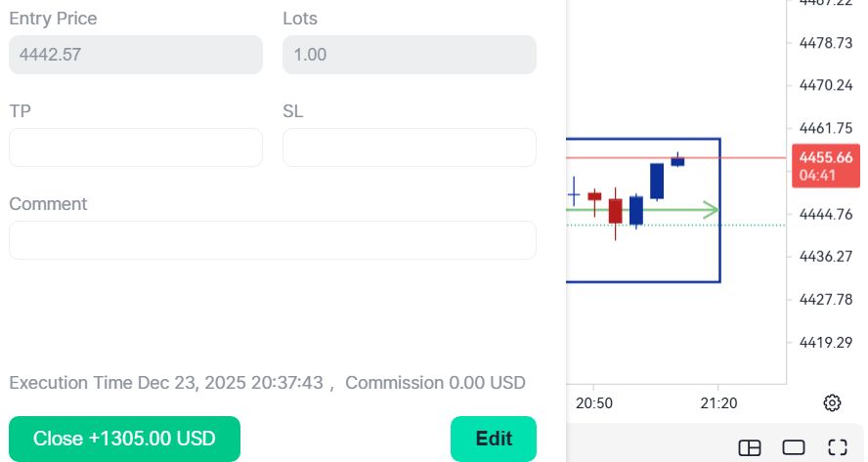The width and height of the screenshot is (868, 462).
Task: Focus the SL input field
Action: [409, 147]
